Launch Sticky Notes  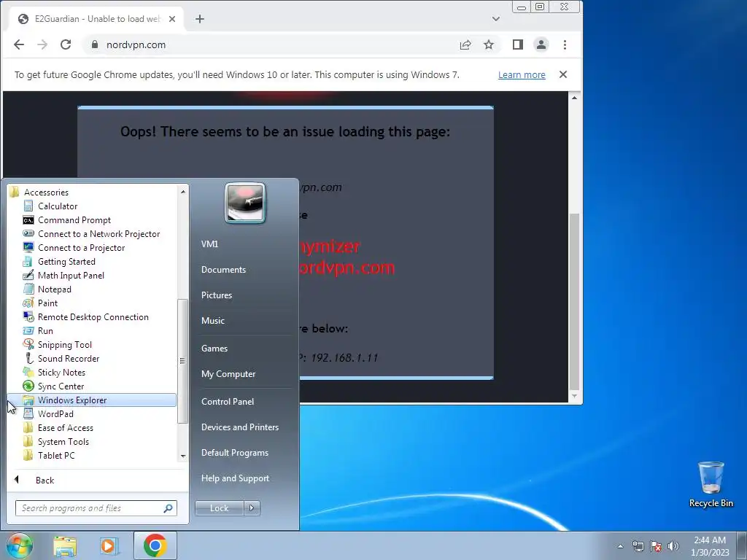[x=61, y=372]
